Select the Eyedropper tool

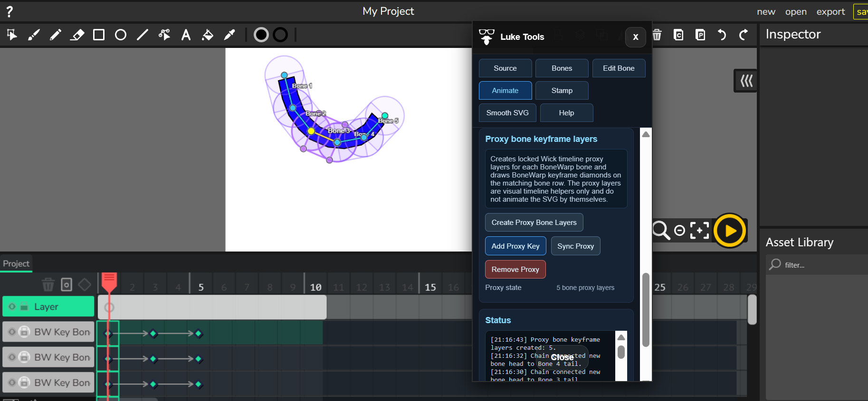[x=229, y=35]
